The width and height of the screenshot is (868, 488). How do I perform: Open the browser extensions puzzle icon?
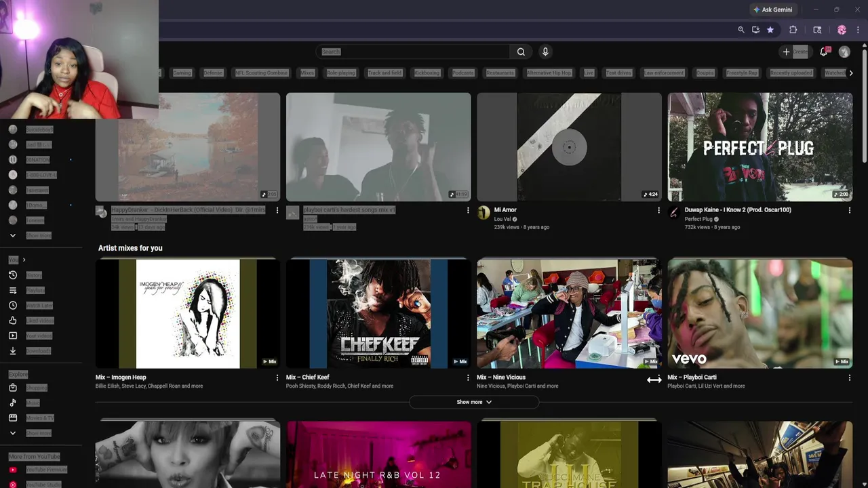click(793, 30)
